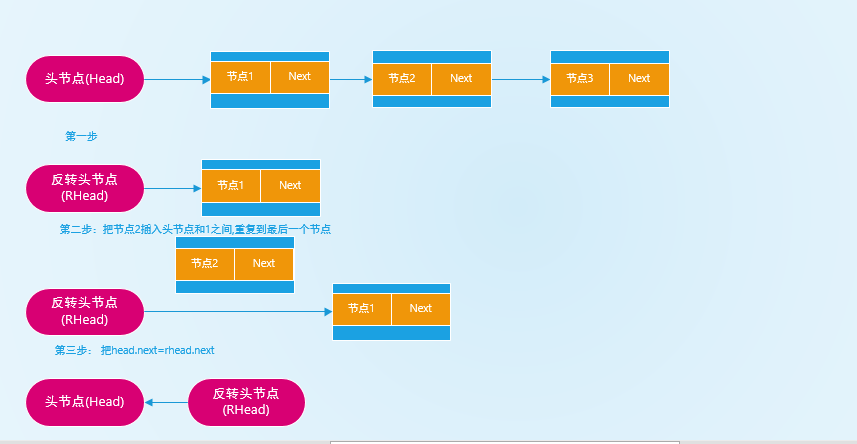Image resolution: width=857 pixels, height=444 pixels.
Task: Select the 头节点(Head) shape pointing to 节点1
Action: click(85, 79)
